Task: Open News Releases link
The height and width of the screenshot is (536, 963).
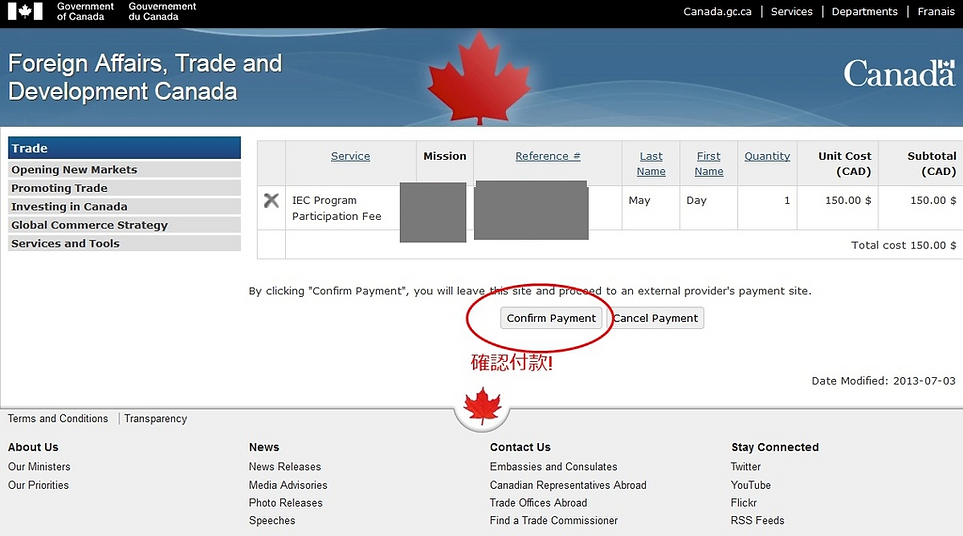Action: [285, 467]
